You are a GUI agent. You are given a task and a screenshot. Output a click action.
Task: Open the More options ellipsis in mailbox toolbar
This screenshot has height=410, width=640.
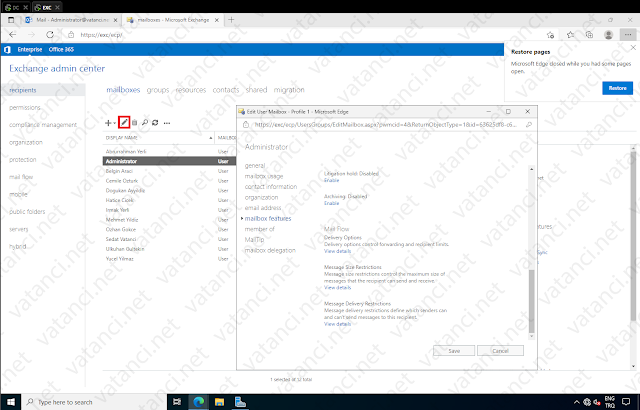pyautogui.click(x=167, y=123)
